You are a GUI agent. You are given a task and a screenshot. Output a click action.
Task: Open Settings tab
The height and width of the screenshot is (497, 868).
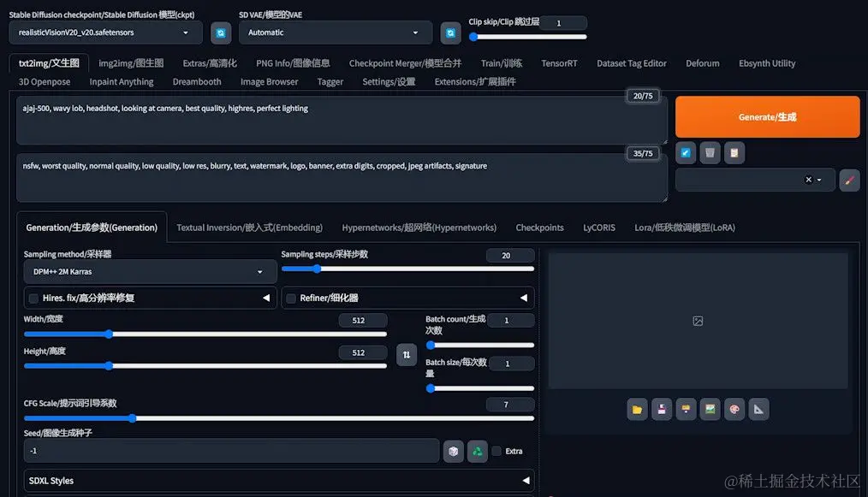click(x=389, y=81)
